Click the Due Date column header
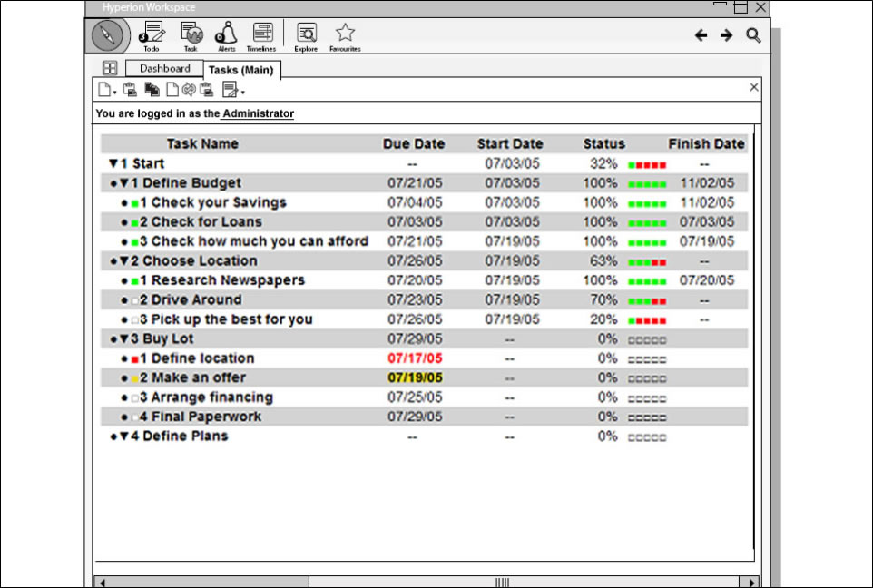873x588 pixels. coord(414,143)
